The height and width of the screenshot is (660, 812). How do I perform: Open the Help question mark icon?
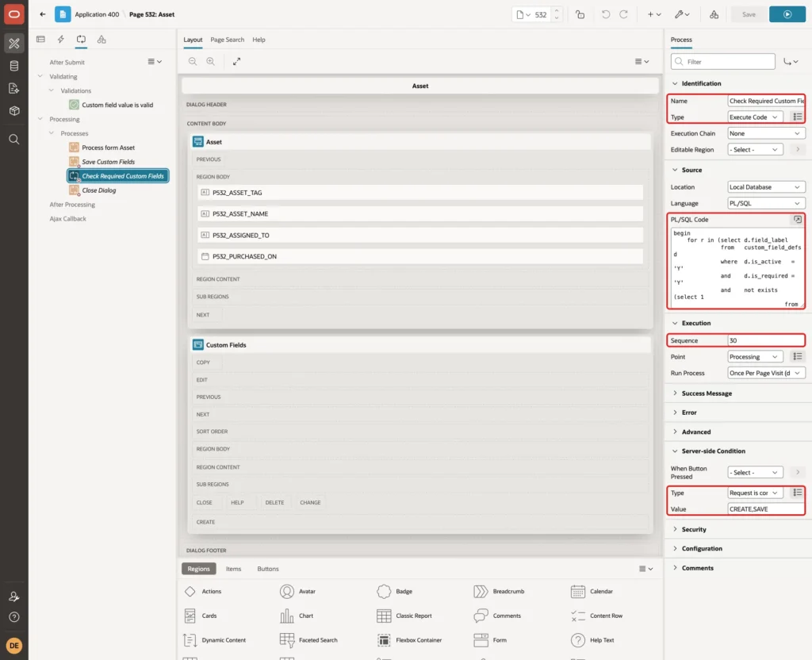tap(14, 617)
